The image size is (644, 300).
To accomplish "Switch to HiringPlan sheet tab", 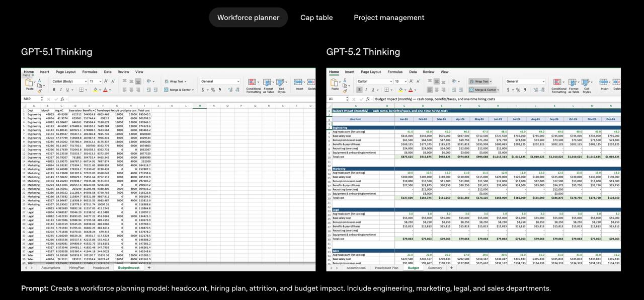I will tap(76, 268).
